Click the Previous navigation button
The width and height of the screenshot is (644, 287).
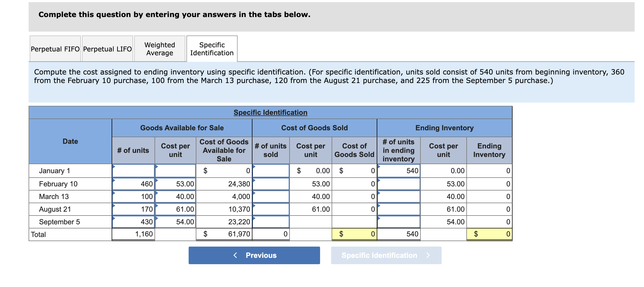coord(254,255)
